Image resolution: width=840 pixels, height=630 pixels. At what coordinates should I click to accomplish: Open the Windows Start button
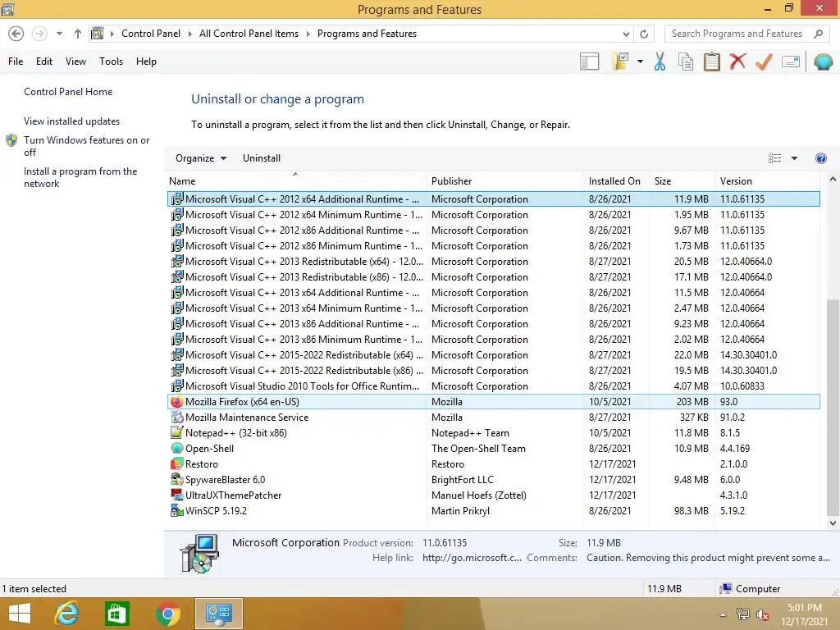[x=20, y=614]
